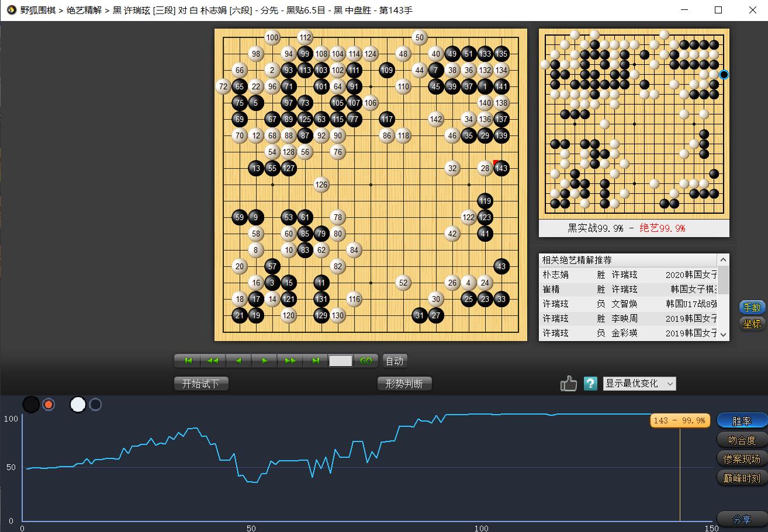Click the 形势判断 position judgment button
The width and height of the screenshot is (768, 532).
click(x=404, y=384)
